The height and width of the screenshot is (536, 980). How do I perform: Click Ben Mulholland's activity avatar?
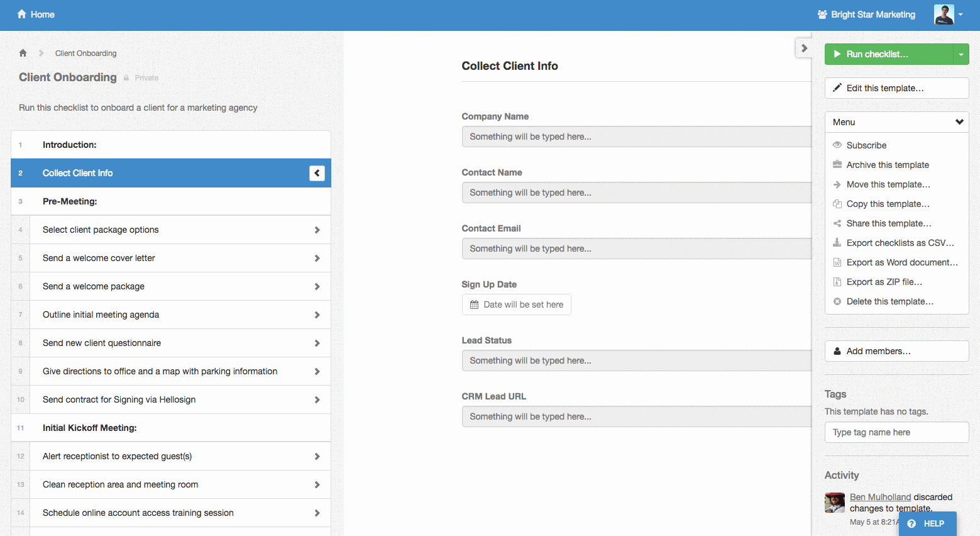tap(835, 503)
